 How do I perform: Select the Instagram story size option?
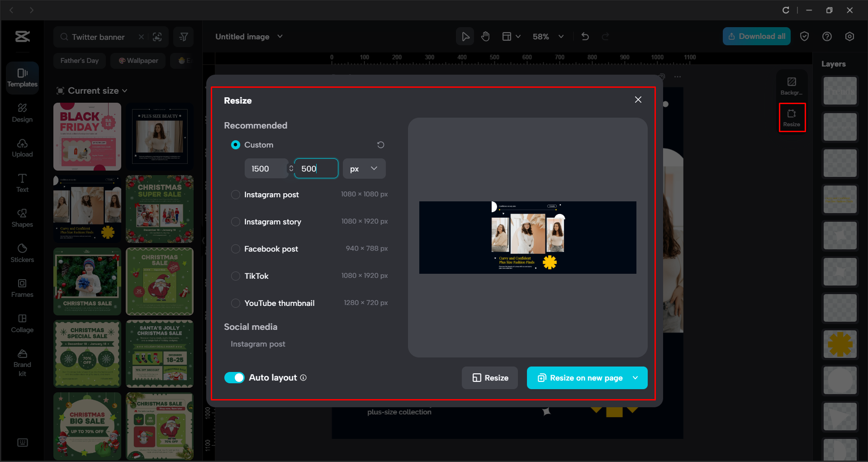point(235,222)
